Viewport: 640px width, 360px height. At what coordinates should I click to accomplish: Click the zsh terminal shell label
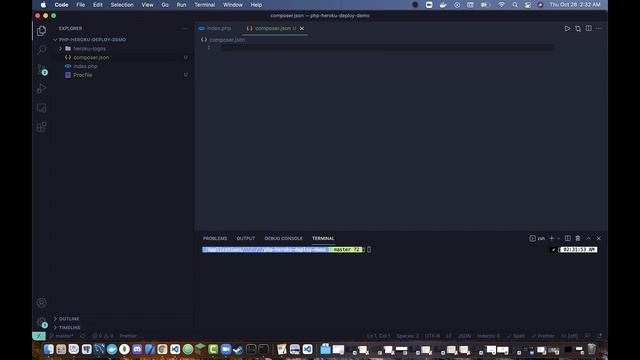click(x=537, y=238)
